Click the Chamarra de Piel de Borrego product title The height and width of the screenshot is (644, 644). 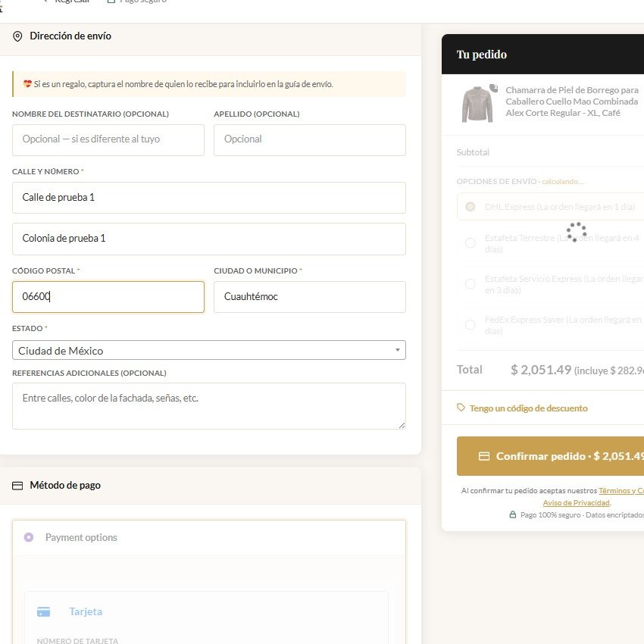pyautogui.click(x=572, y=102)
